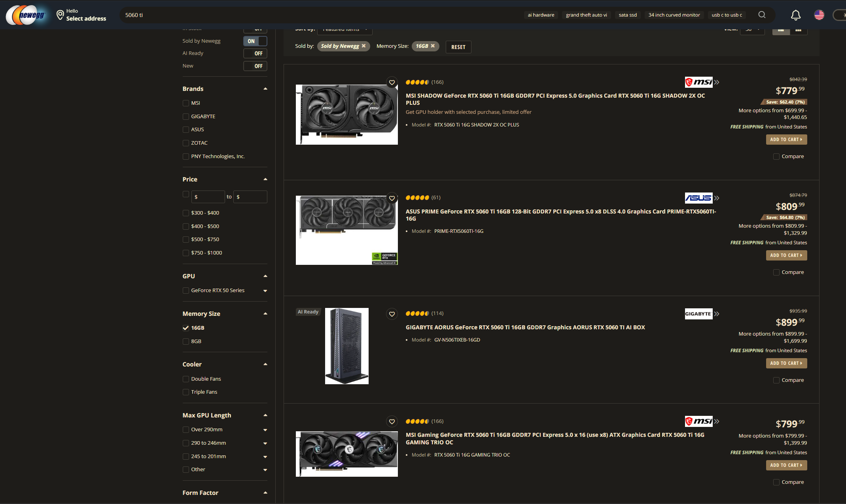Turn off the Sold by Newegg toggle
846x504 pixels.
point(255,41)
